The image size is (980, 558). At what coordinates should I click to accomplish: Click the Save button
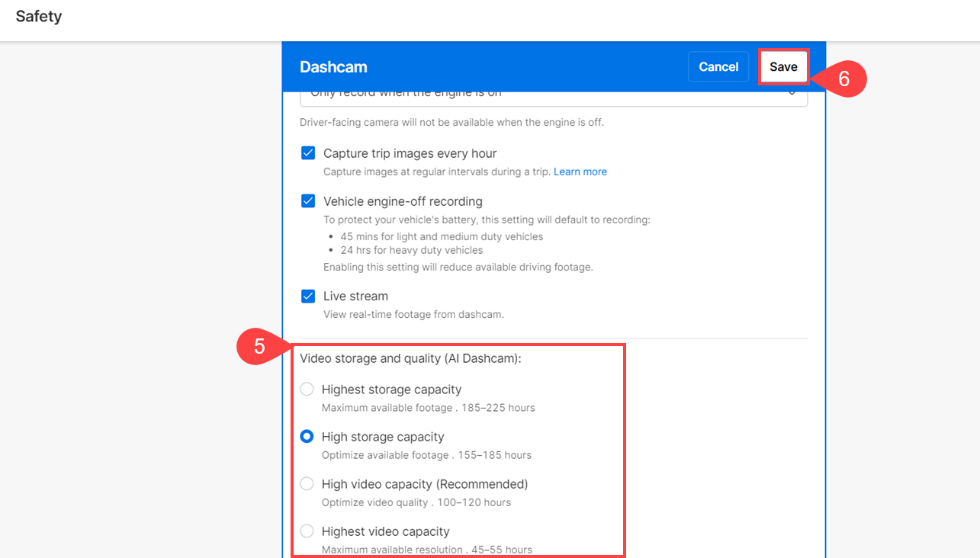(783, 67)
